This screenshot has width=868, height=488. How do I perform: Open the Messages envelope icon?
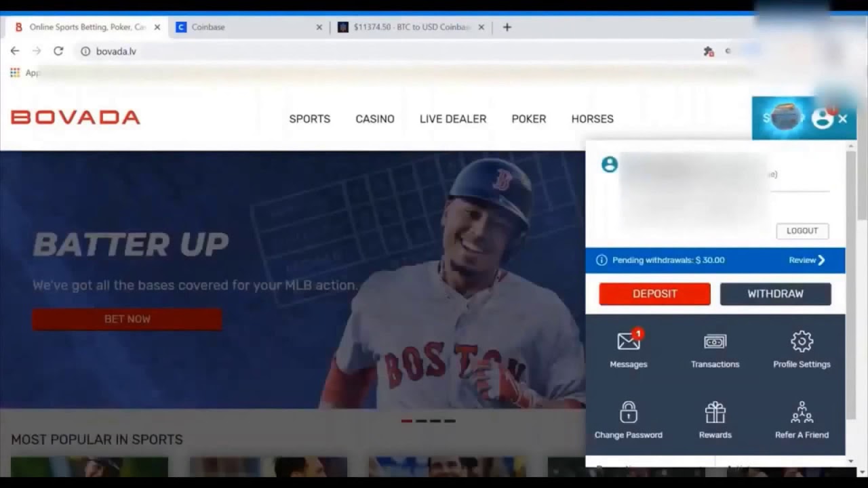(x=629, y=341)
